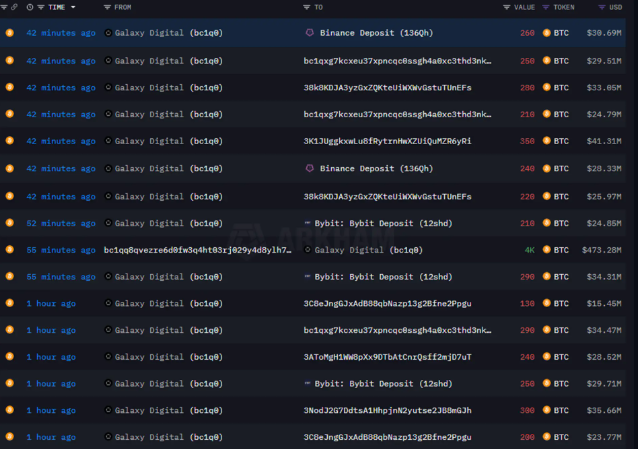Click the left Bitcoin chain icon in the $473.28M row
The height and width of the screenshot is (449, 638).
(x=9, y=249)
